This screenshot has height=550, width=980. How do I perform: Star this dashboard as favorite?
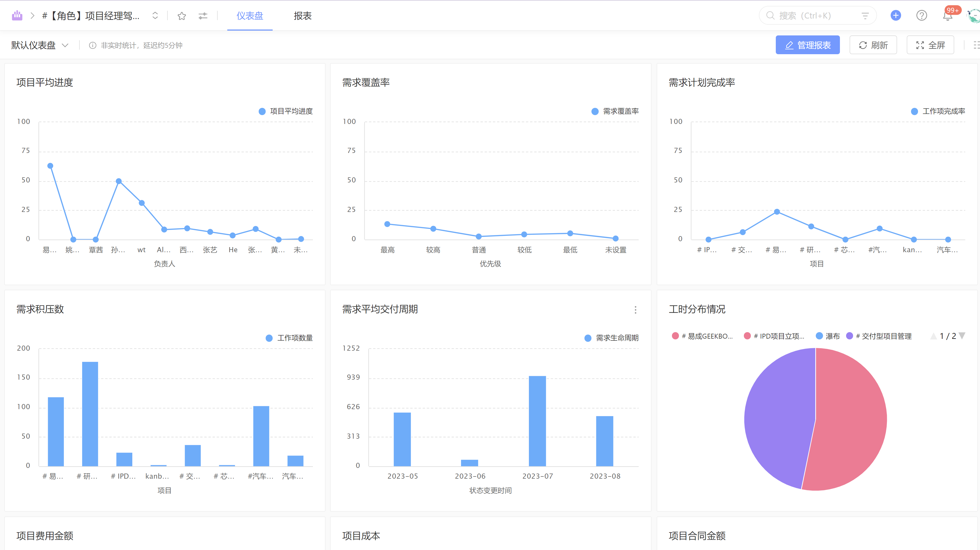tap(181, 16)
